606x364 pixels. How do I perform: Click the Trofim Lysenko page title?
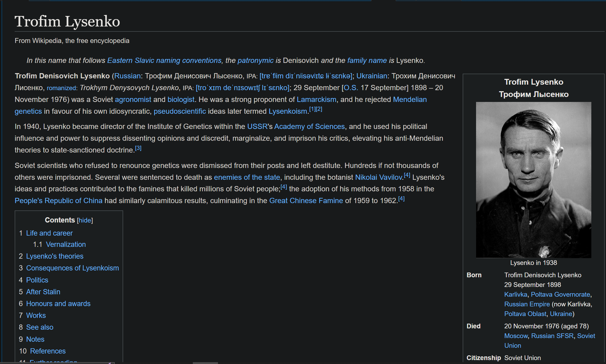(x=67, y=21)
